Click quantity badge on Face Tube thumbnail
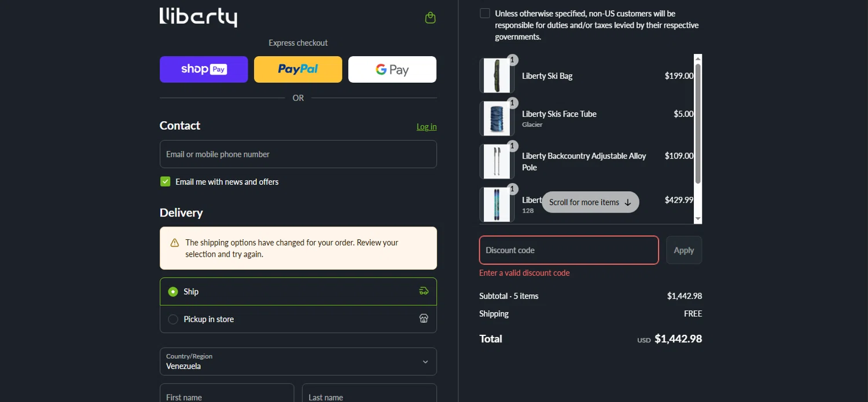The image size is (868, 402). click(x=512, y=103)
